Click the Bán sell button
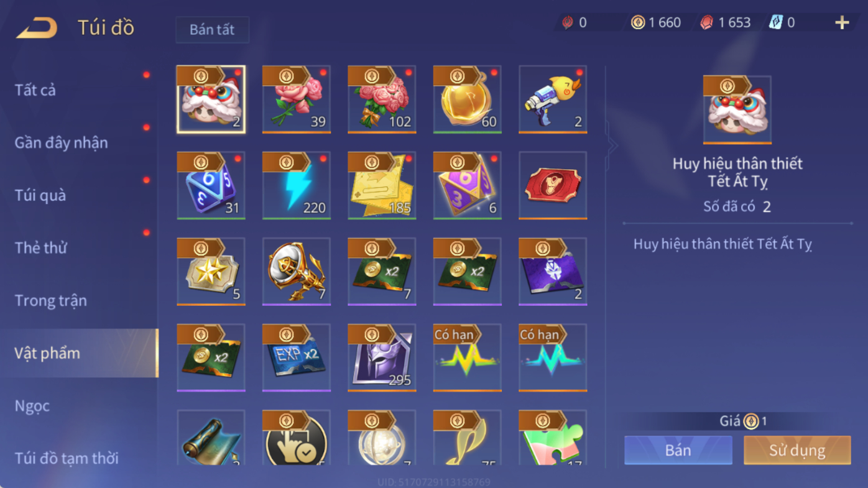Image resolution: width=868 pixels, height=488 pixels. click(678, 450)
